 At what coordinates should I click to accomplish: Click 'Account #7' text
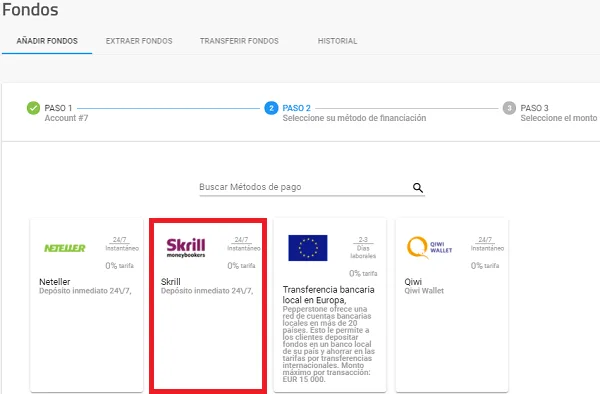[x=67, y=118]
